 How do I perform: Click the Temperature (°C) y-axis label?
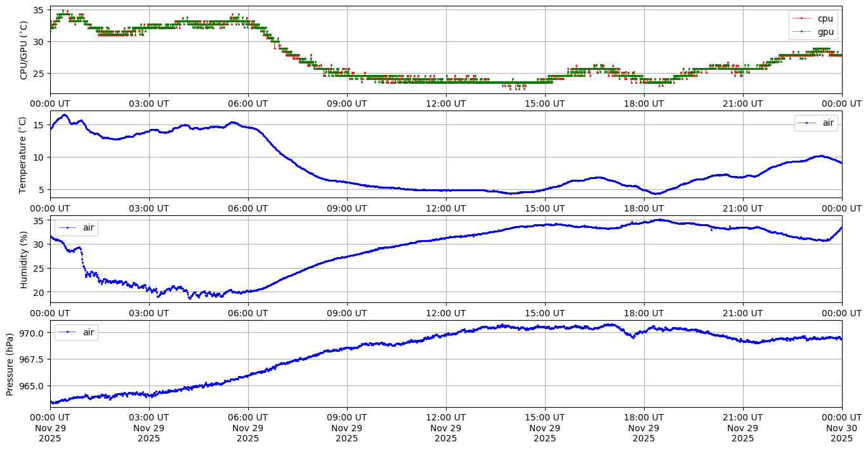[x=23, y=154]
